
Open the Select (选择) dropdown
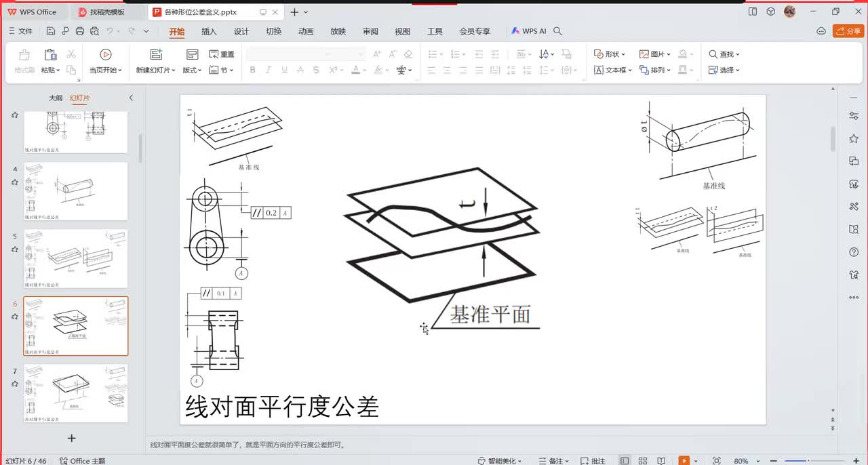724,70
